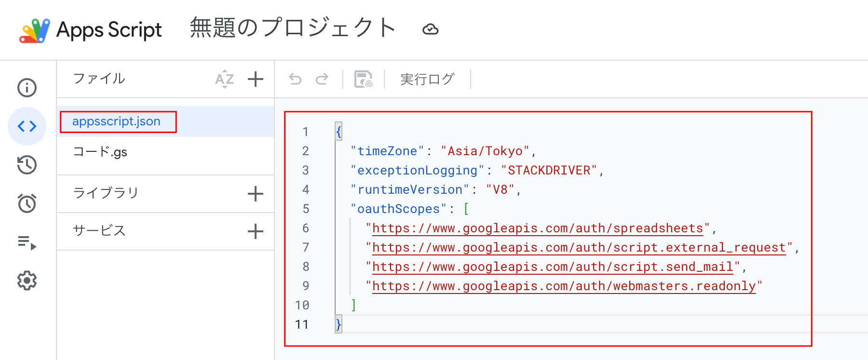
Task: Click the Apps Script logo
Action: (x=35, y=30)
